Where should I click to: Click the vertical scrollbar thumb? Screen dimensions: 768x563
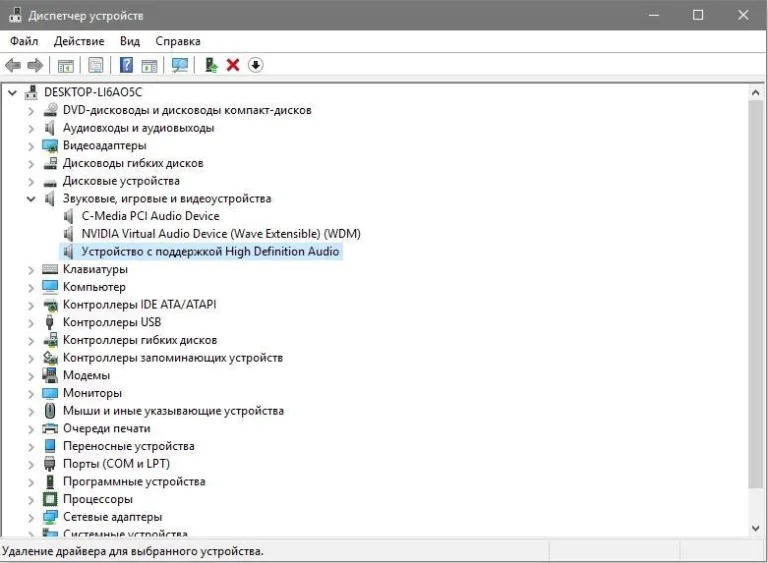[x=755, y=294]
